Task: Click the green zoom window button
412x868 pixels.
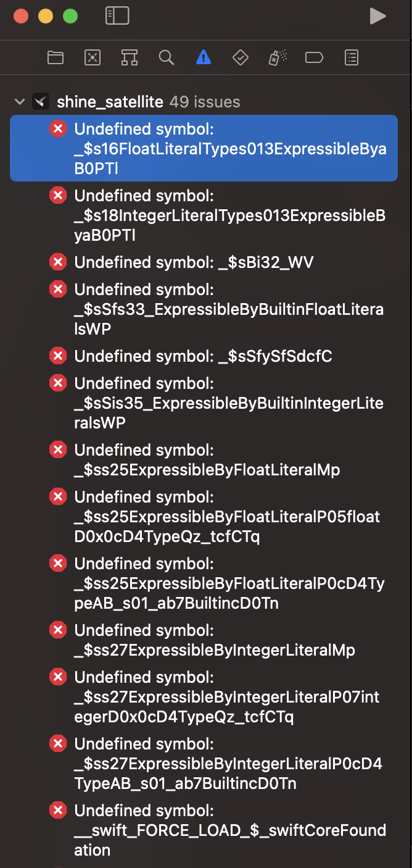Action: [x=70, y=16]
